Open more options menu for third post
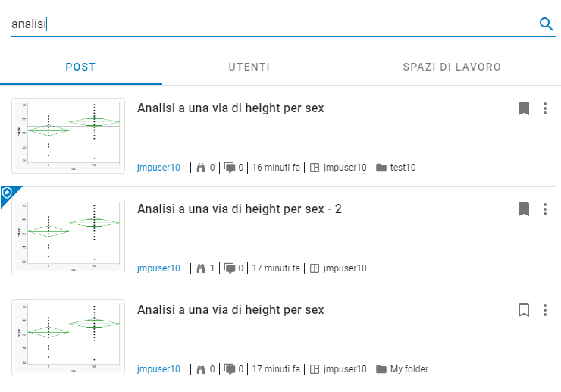The height and width of the screenshot is (392, 561). [x=544, y=310]
